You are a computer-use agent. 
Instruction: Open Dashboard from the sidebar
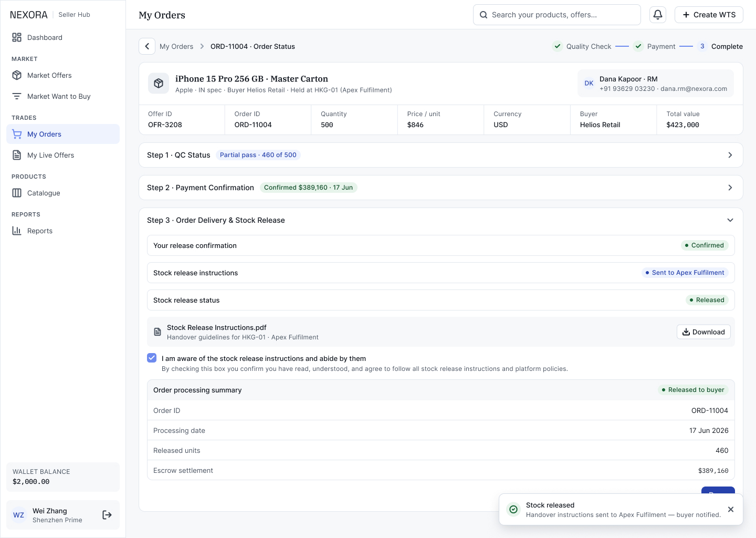(63, 37)
